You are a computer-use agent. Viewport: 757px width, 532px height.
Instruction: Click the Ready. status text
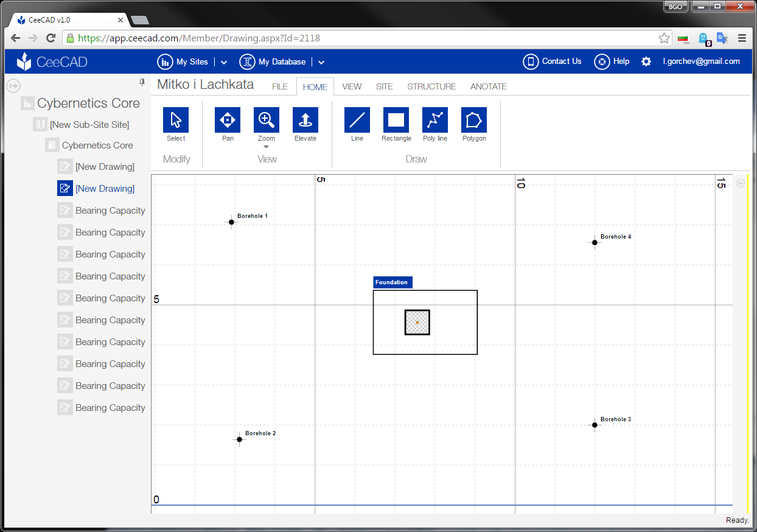pos(738,520)
